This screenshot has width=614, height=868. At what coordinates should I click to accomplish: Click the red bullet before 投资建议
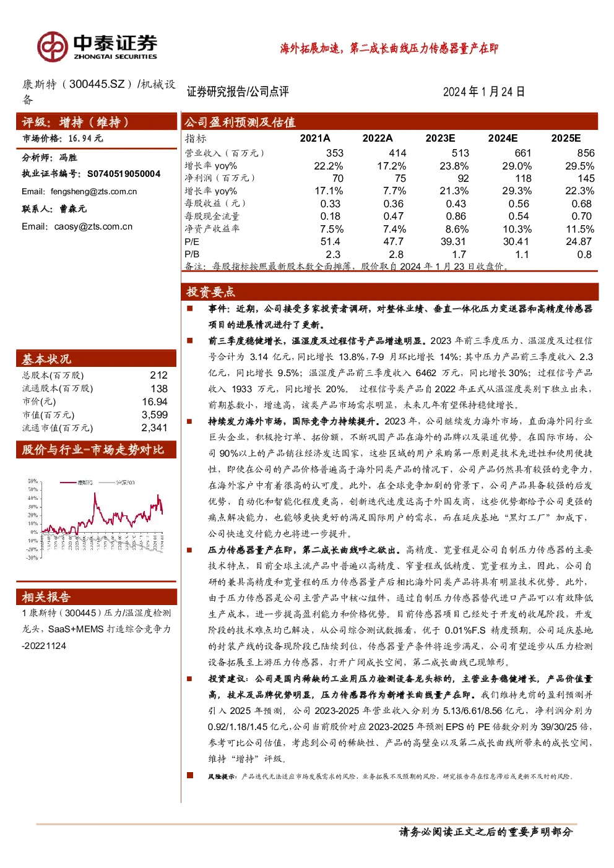coord(191,678)
